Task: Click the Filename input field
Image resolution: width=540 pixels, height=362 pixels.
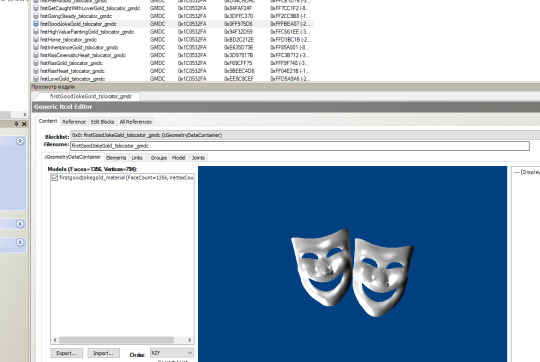Action: 300,146
